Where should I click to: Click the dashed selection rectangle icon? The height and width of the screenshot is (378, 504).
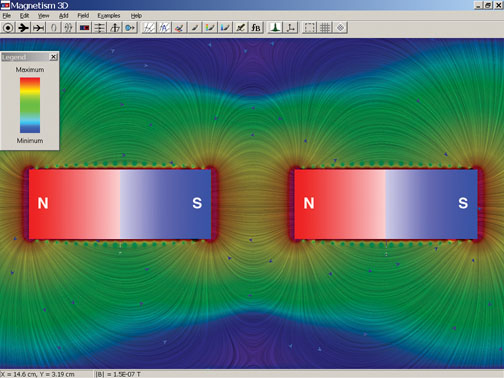click(x=309, y=28)
